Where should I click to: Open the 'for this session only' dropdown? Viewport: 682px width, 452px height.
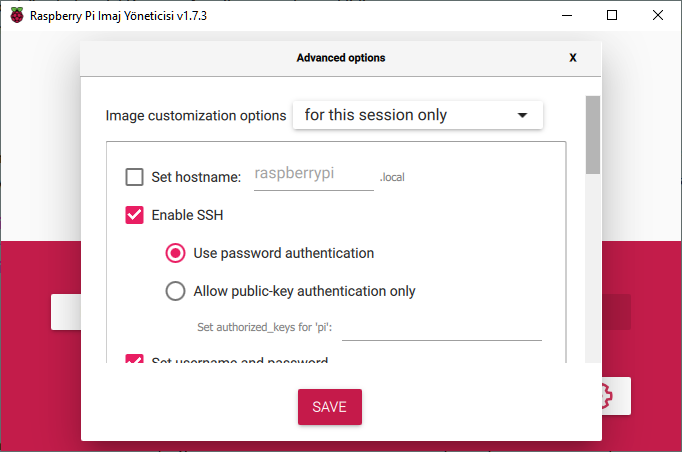click(417, 115)
